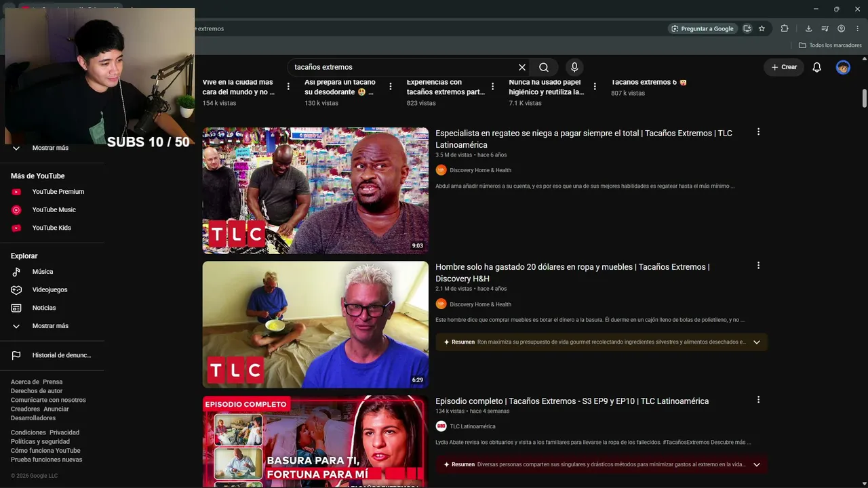Open 'Prensa' footer link

coord(53,382)
